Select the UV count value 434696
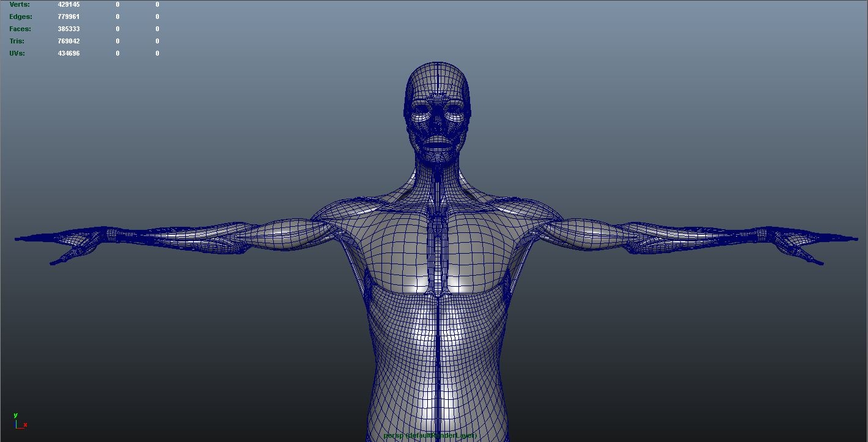Screen dimensions: 868x442 [x=70, y=53]
